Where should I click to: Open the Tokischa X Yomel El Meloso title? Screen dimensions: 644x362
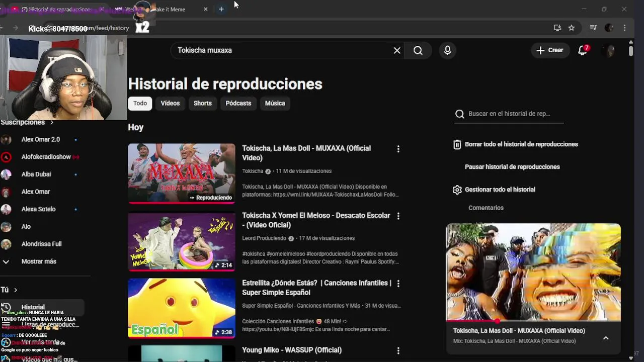(316, 220)
